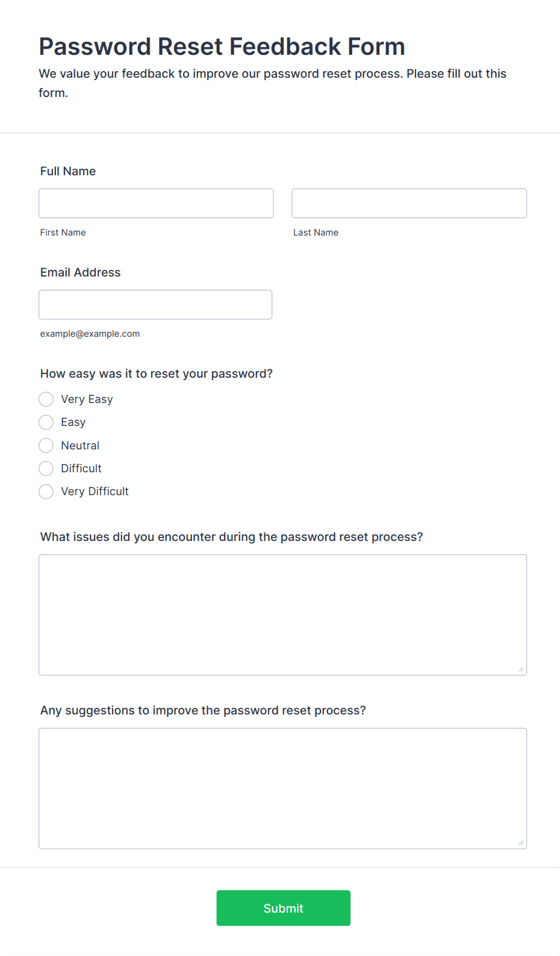Pick the Difficult radio option
560x956 pixels.
pyautogui.click(x=46, y=469)
